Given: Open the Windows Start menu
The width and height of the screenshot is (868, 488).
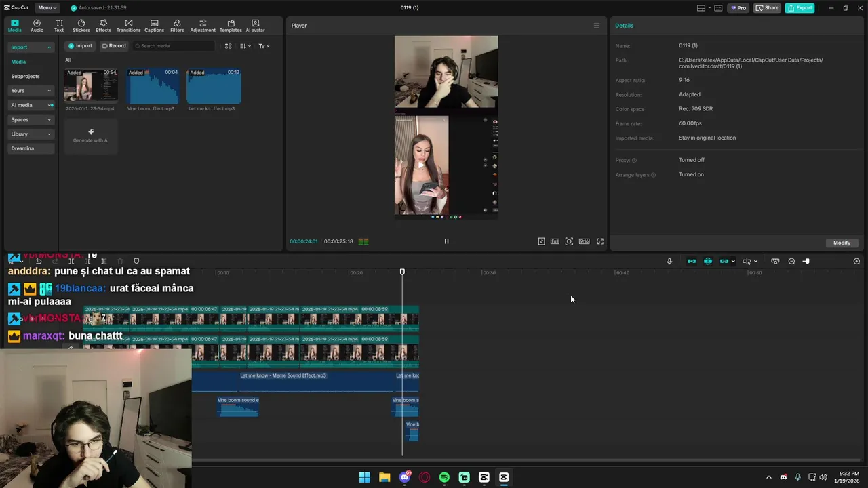Looking at the screenshot, I should coord(364,477).
